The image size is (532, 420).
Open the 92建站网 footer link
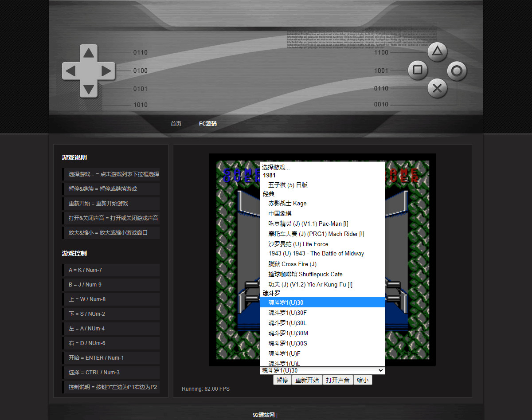(x=264, y=415)
